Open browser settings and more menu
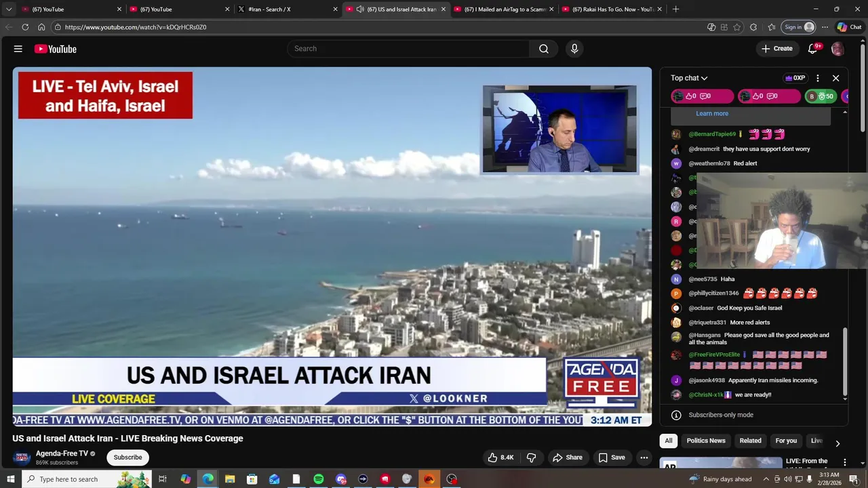Screen dimensions: 868x488 click(x=825, y=27)
